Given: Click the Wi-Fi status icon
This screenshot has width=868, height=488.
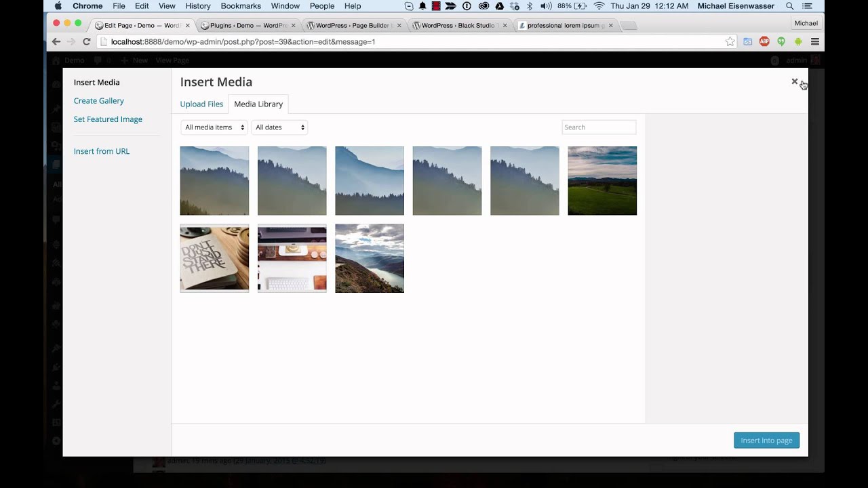Looking at the screenshot, I should point(599,6).
